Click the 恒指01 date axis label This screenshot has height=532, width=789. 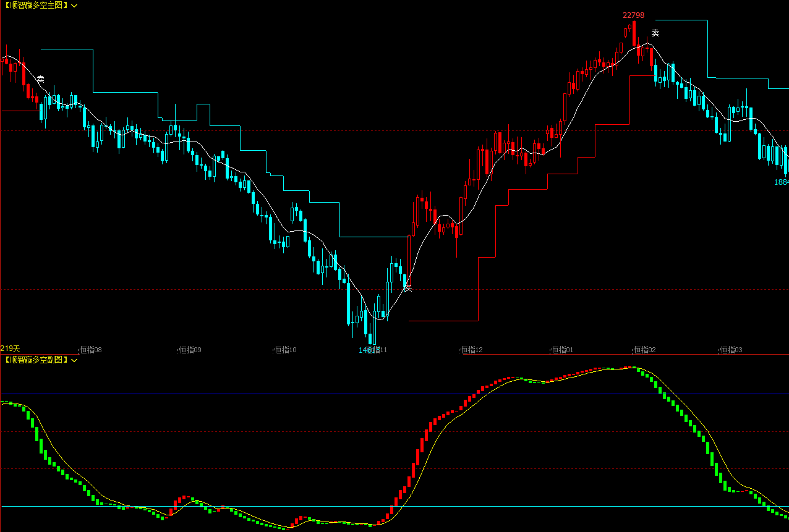pyautogui.click(x=562, y=350)
